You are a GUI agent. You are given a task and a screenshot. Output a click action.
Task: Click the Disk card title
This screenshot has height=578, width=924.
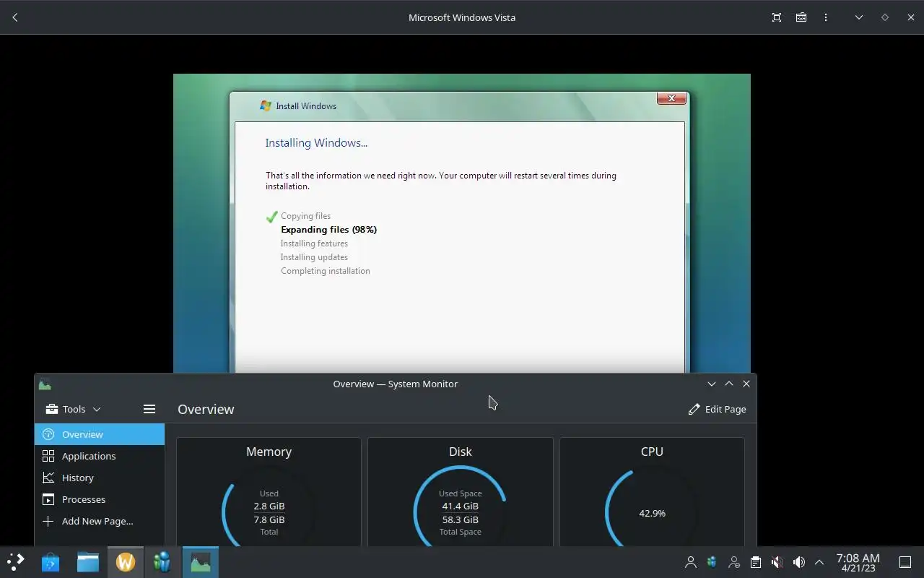pyautogui.click(x=460, y=452)
